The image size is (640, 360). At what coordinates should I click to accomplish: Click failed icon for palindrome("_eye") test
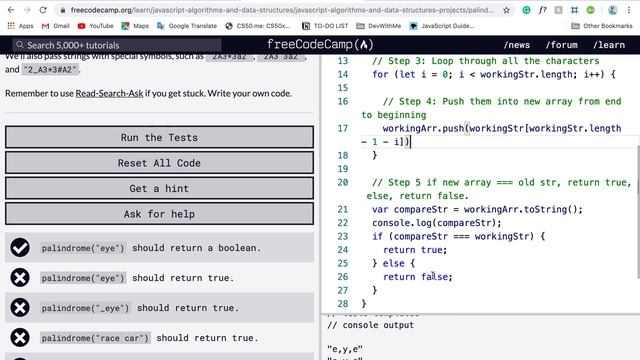[20, 308]
